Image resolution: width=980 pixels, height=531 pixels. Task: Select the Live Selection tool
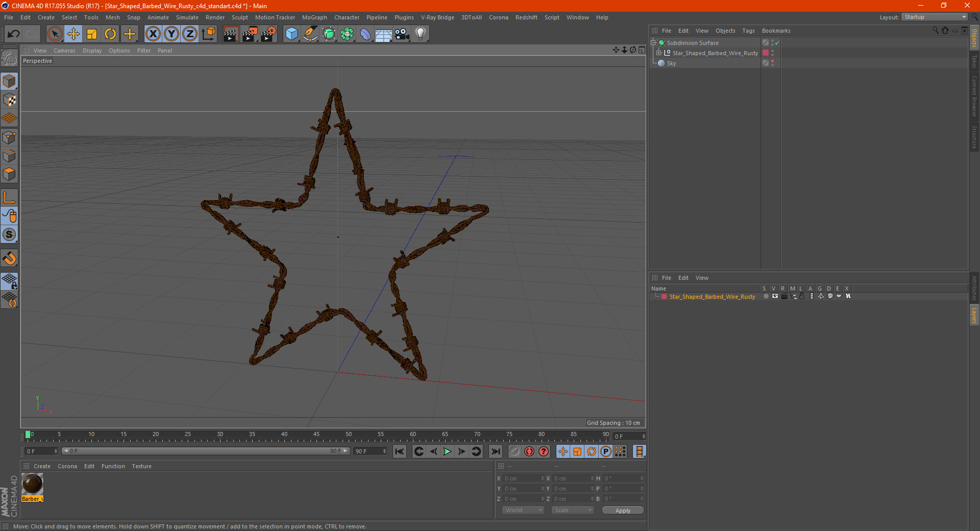tap(55, 34)
